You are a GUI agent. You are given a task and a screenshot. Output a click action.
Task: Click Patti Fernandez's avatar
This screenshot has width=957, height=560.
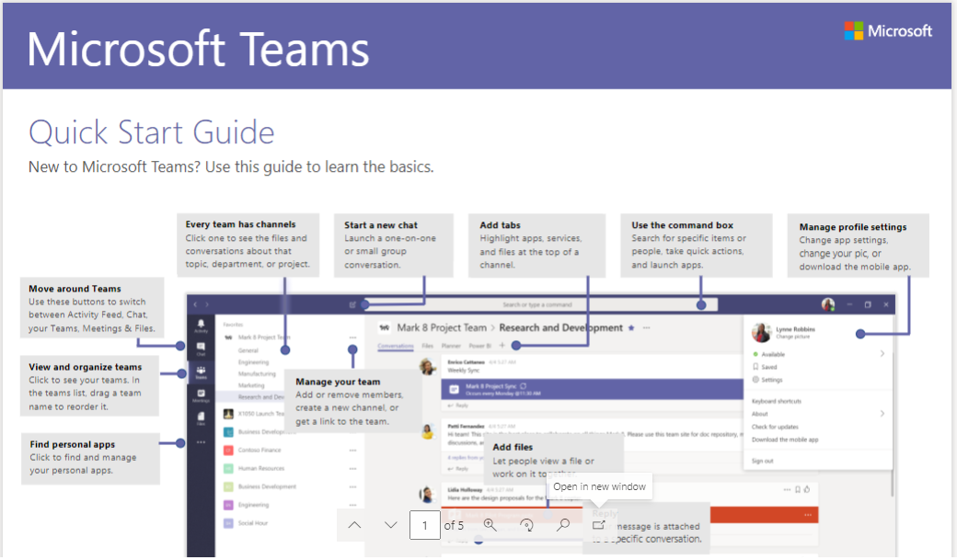click(427, 430)
